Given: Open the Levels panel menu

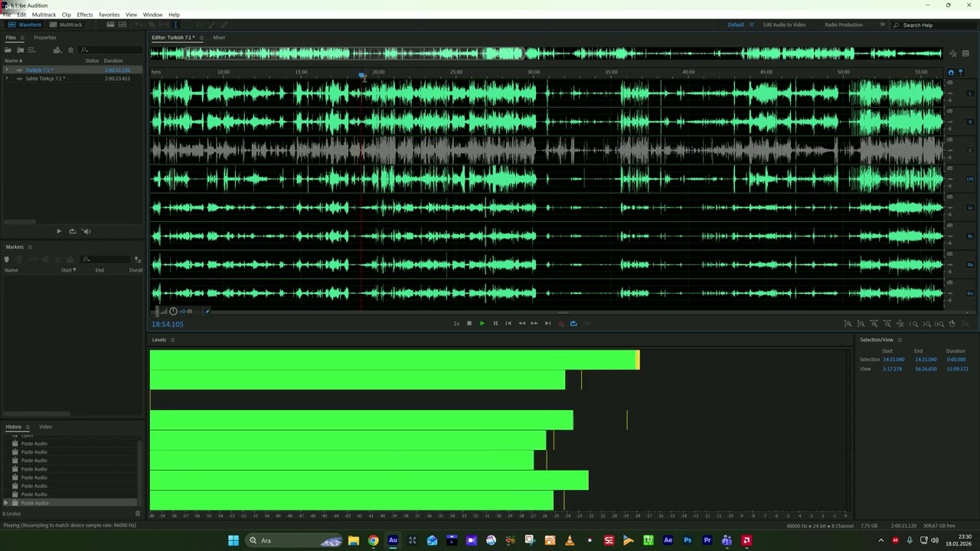Looking at the screenshot, I should (172, 340).
